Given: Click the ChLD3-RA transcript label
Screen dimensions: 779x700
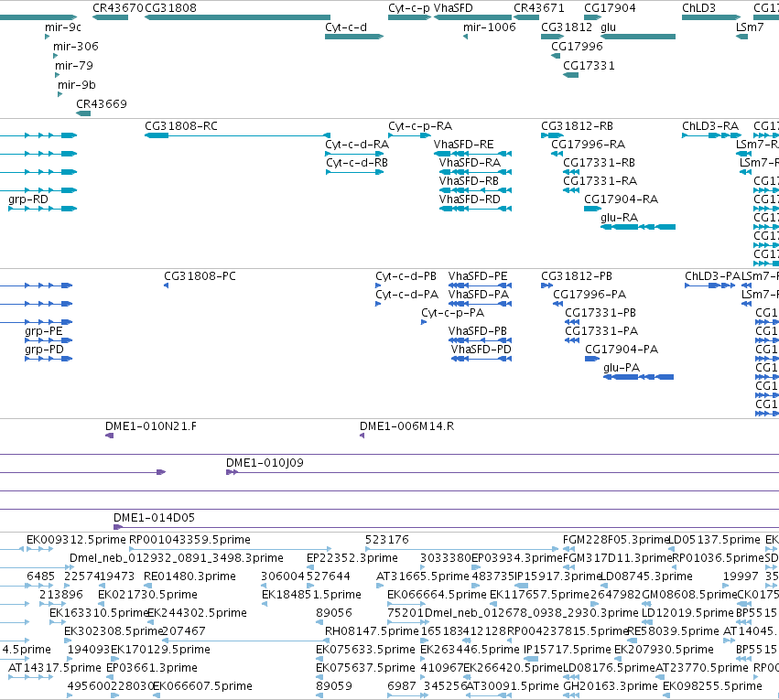Looking at the screenshot, I should tap(710, 126).
